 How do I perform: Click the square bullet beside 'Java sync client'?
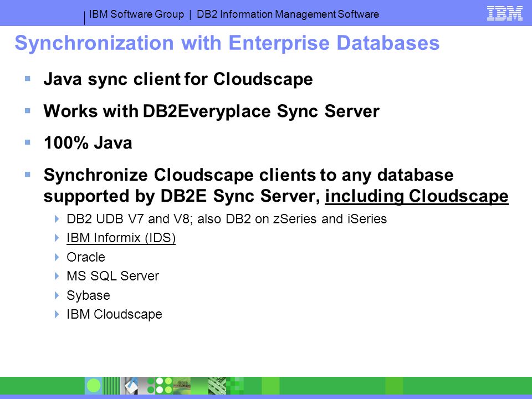(28, 79)
